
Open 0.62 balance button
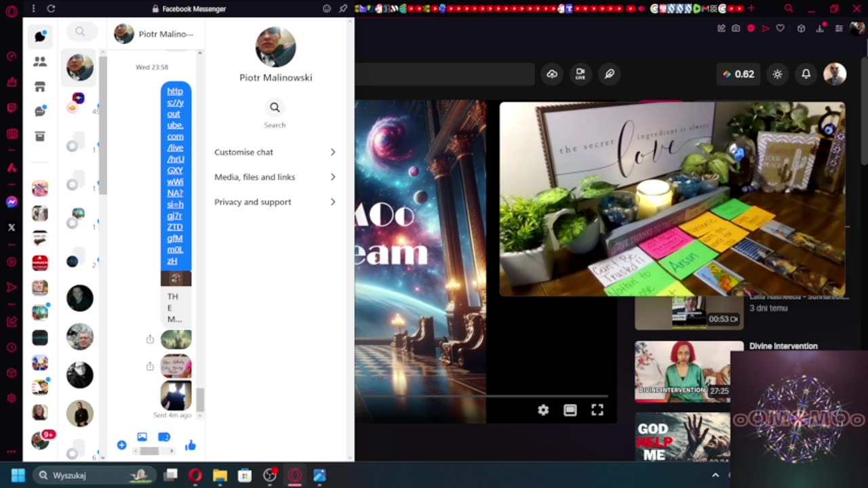point(738,74)
